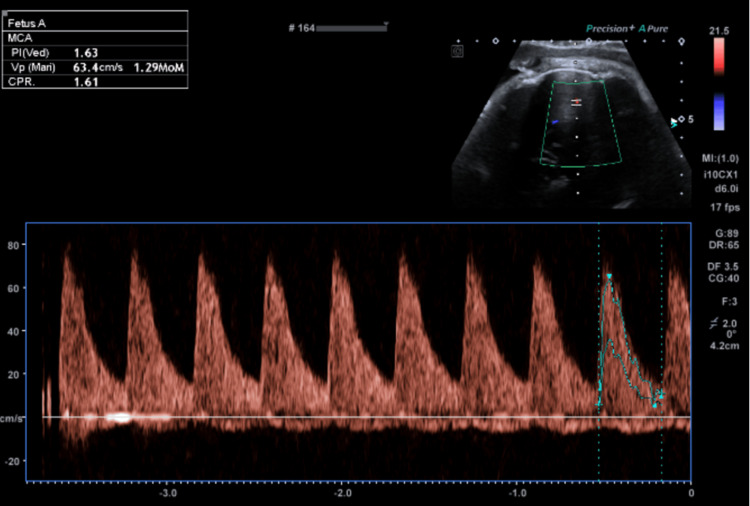Click the left dotted cycle cursor line on the spectrum
This screenshot has height=506, width=750.
[x=598, y=352]
